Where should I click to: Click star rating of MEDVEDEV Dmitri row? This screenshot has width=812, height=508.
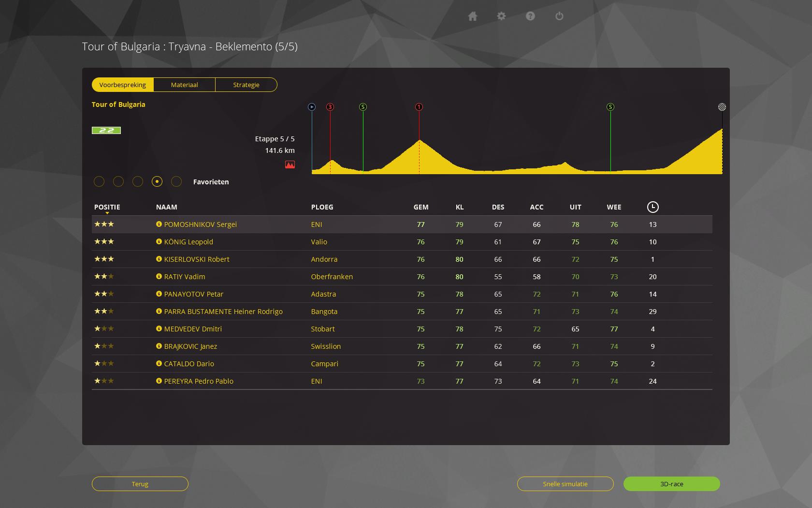(104, 329)
